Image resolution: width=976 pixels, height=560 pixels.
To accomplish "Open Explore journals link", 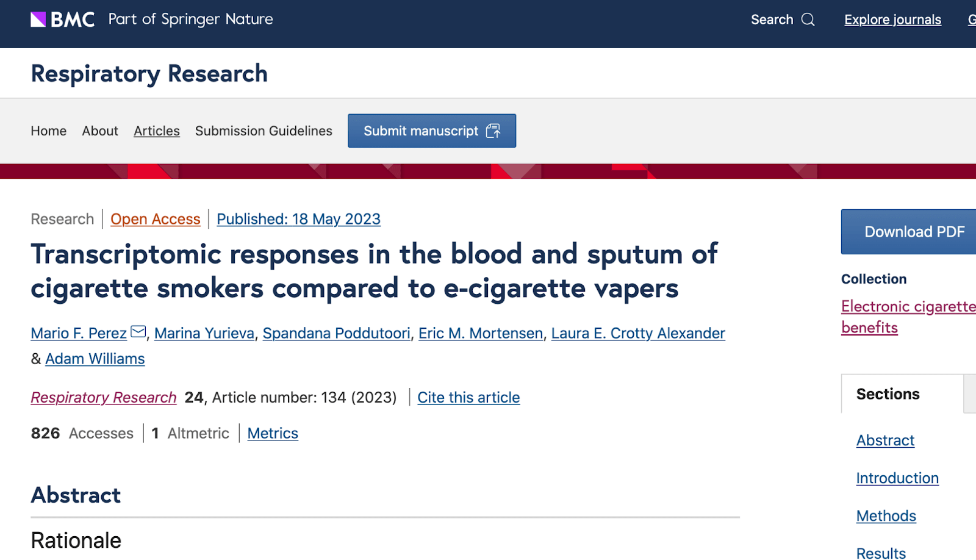I will (892, 20).
